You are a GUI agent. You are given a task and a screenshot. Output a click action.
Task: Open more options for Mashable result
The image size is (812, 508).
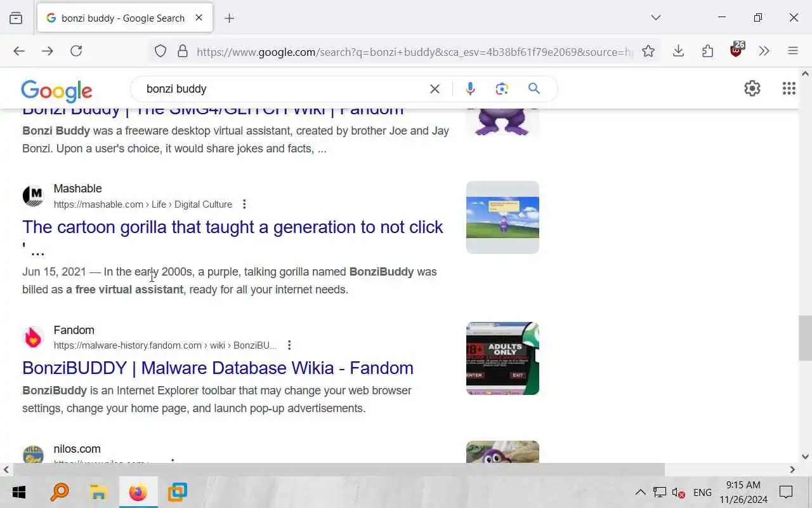coord(244,204)
